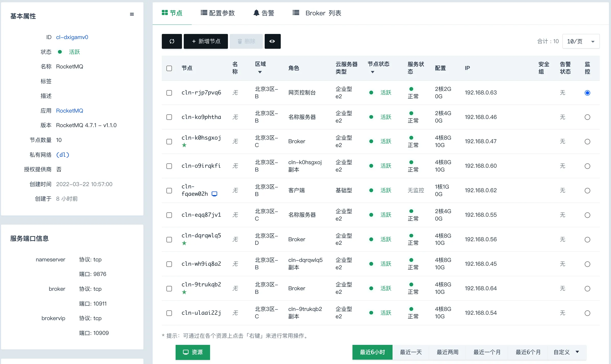611x364 pixels.
Task: Click the list icon beside 配置参数
Action: pyautogui.click(x=204, y=13)
